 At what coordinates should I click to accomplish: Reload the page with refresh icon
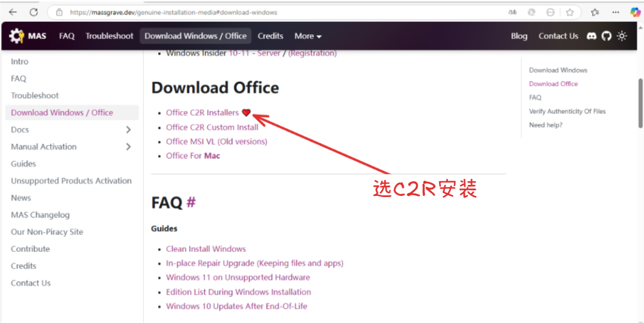(x=34, y=12)
